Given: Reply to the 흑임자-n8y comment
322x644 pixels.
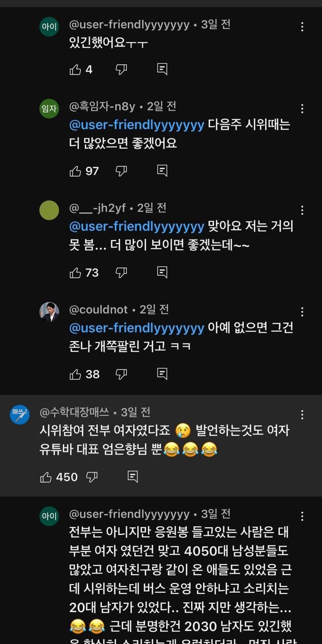Looking at the screenshot, I should click(162, 171).
